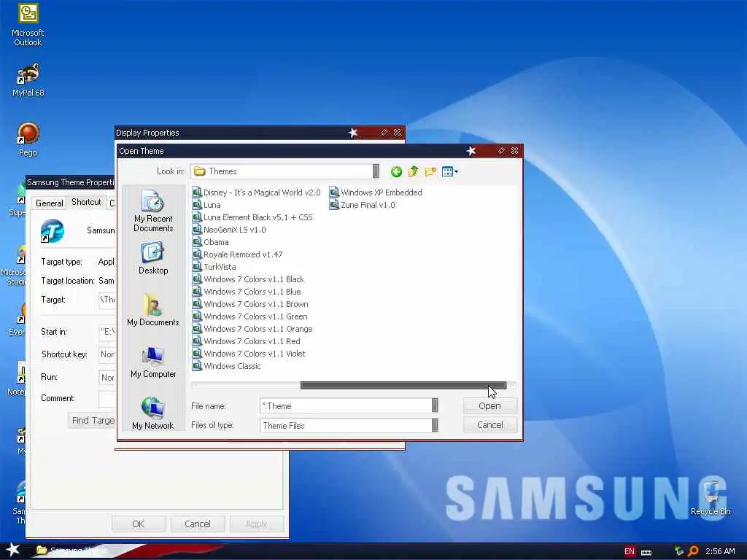Image resolution: width=747 pixels, height=560 pixels.
Task: Open the Recycle Bin desktop icon
Action: 711,497
